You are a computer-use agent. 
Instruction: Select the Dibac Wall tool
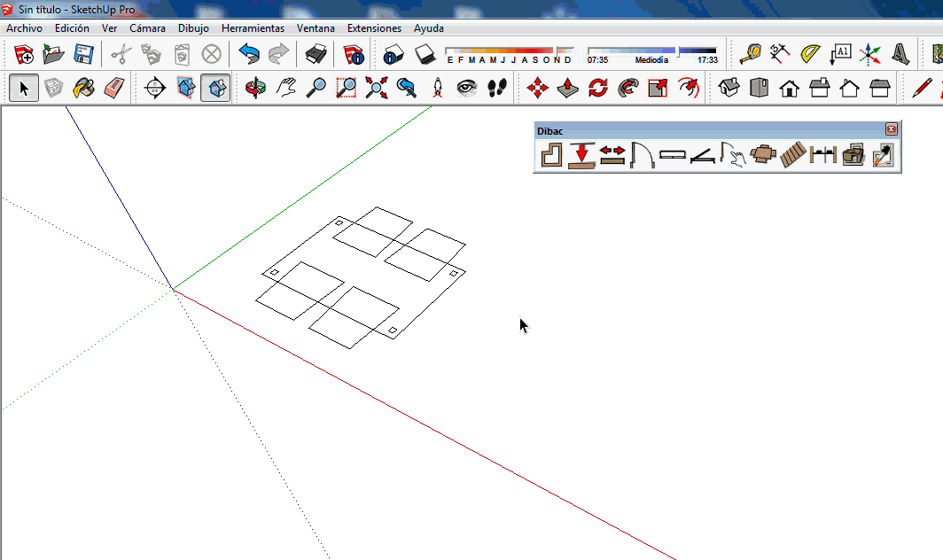(552, 156)
